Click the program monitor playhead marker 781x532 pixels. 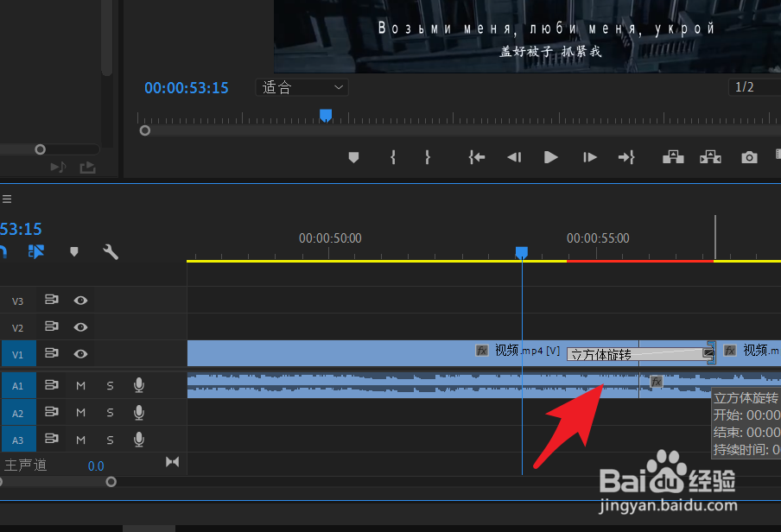point(326,116)
